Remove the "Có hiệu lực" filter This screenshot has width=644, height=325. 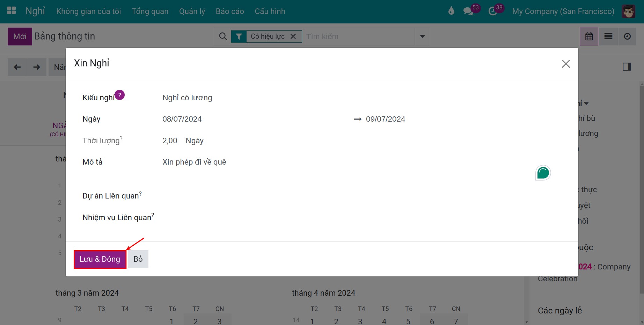click(293, 36)
